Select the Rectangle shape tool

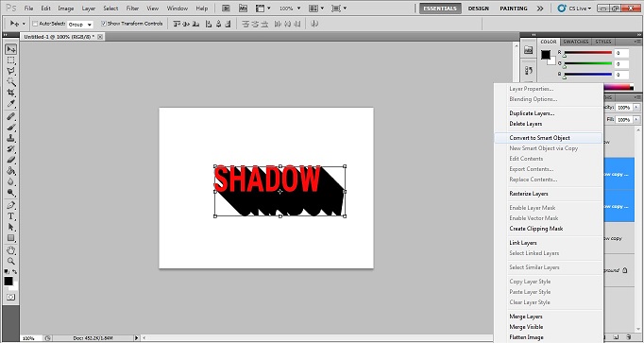pyautogui.click(x=11, y=238)
